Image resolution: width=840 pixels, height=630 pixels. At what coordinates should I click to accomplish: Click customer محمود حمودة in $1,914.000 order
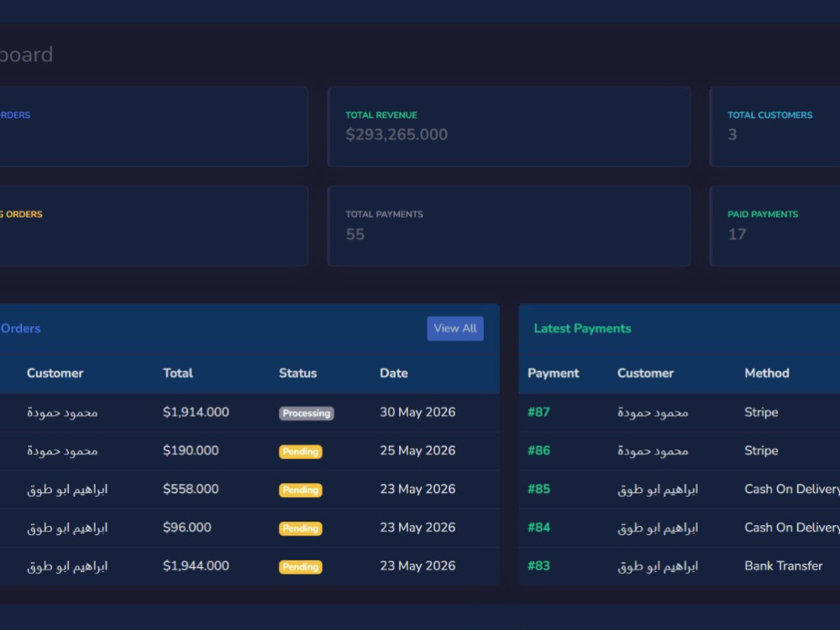tap(62, 412)
